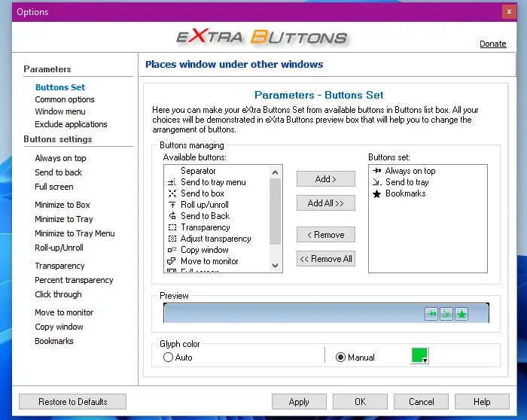Confirm with the OK button
The image size is (527, 420).
pyautogui.click(x=360, y=402)
